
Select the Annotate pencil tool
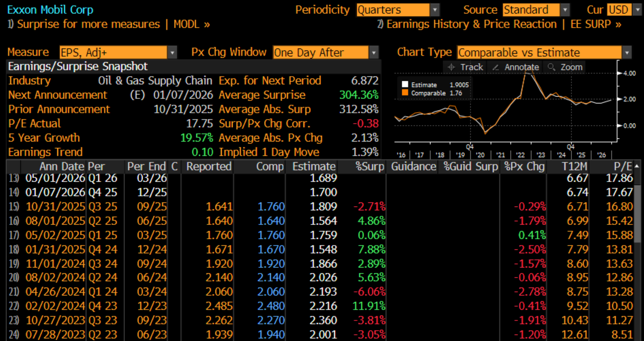517,67
